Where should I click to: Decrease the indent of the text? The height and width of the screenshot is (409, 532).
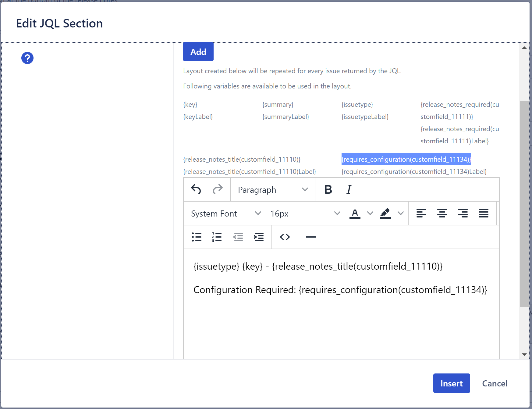238,237
